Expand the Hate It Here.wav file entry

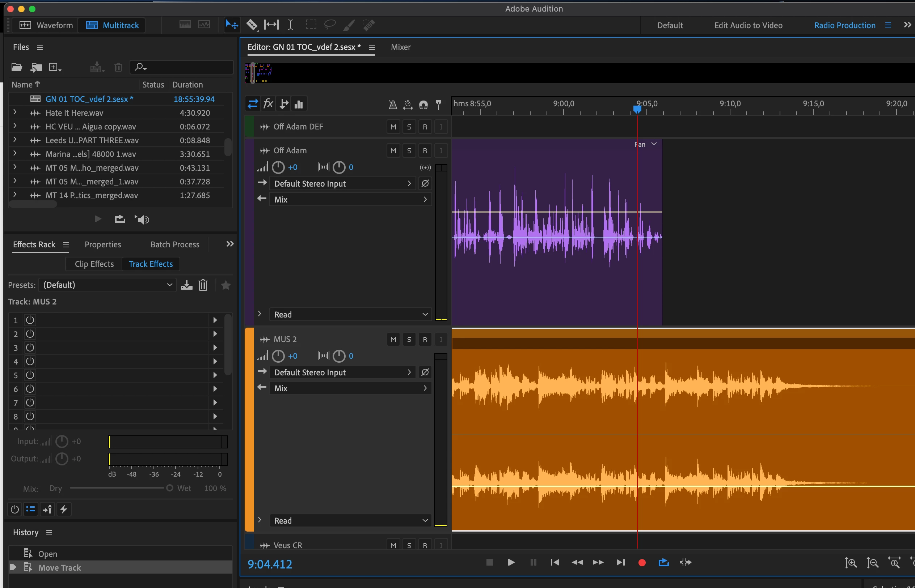pyautogui.click(x=15, y=112)
